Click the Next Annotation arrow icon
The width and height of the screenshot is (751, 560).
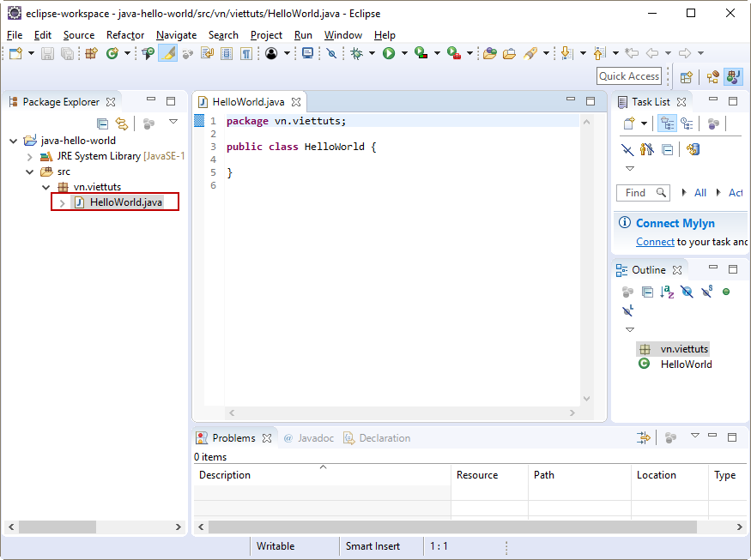pyautogui.click(x=566, y=53)
